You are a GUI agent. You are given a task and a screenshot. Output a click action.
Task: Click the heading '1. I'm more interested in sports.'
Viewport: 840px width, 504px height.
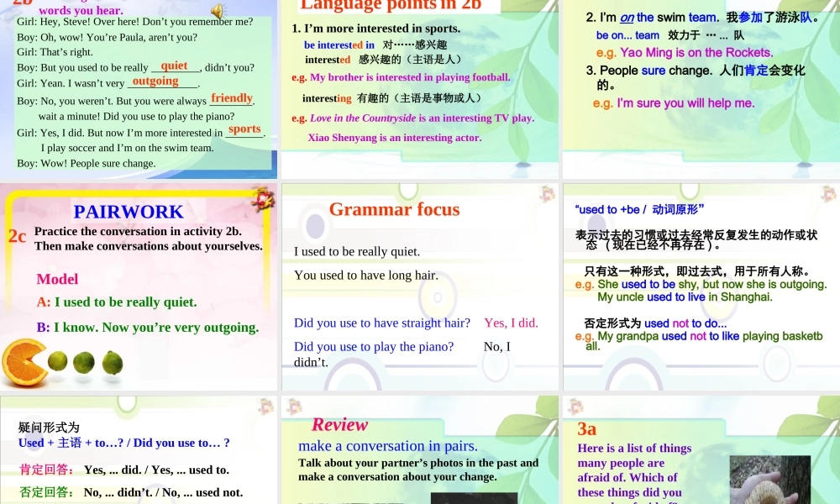coord(376,29)
